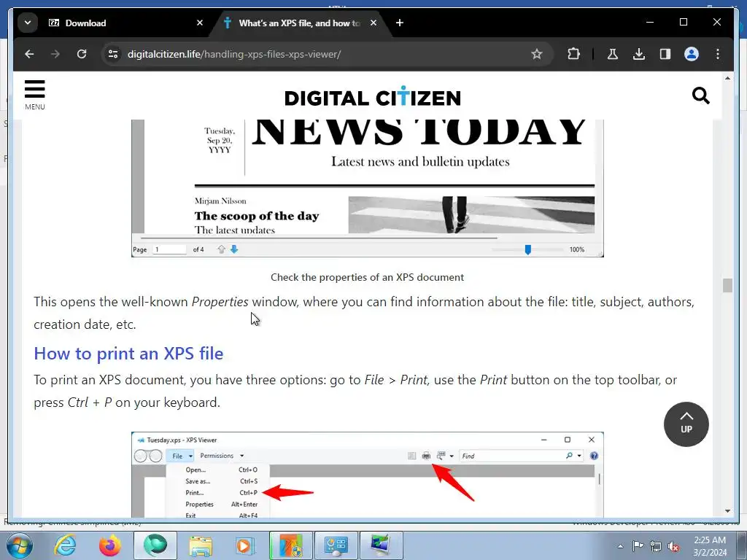This screenshot has height=560, width=747.
Task: Open a new browser tab
Action: click(x=400, y=23)
